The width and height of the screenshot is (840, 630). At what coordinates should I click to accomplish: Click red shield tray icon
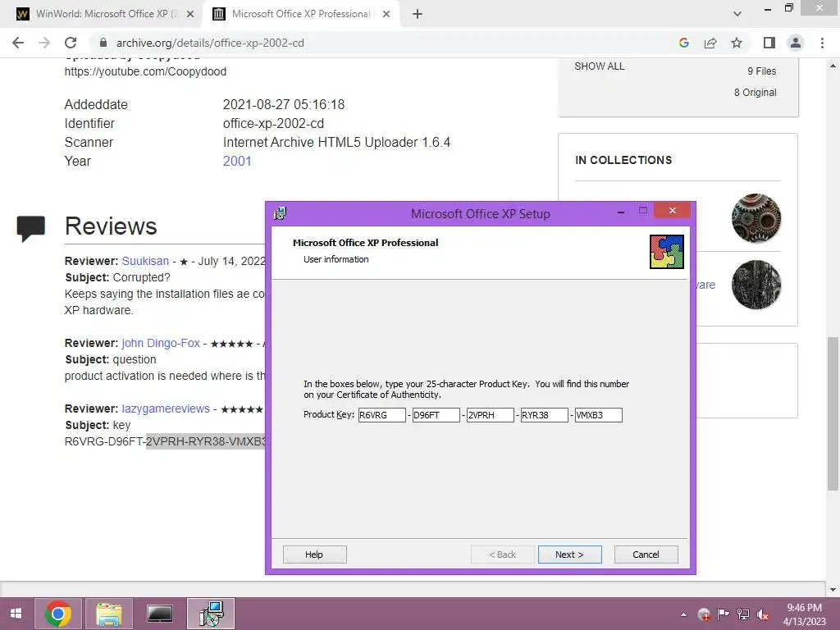(x=704, y=614)
